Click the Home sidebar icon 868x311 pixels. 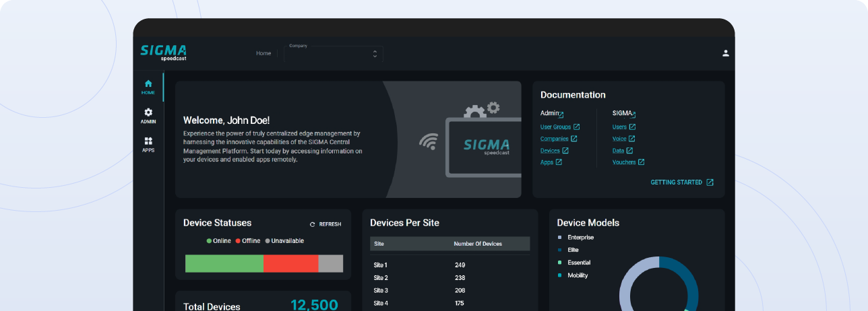148,83
